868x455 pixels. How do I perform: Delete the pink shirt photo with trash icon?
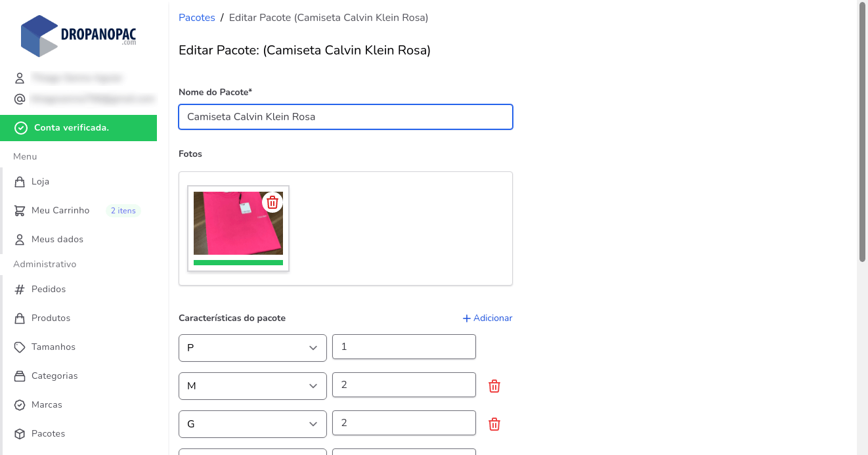tap(272, 202)
